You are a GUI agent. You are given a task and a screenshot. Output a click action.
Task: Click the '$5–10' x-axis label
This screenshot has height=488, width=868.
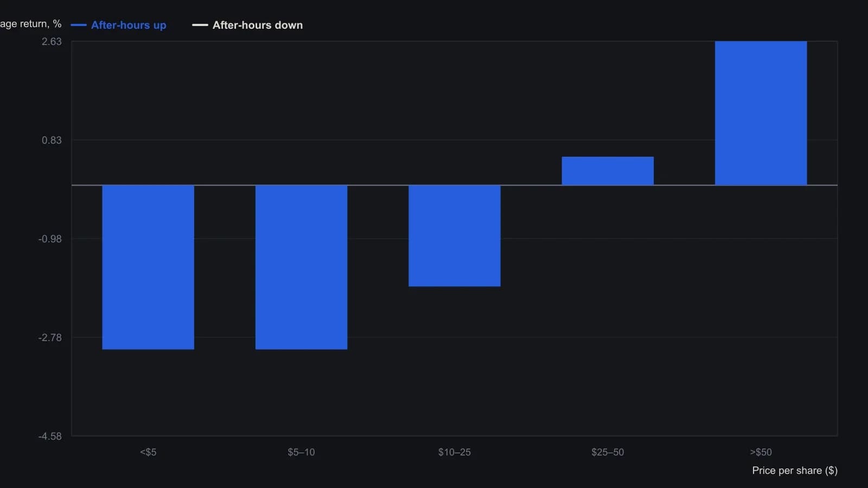coord(301,452)
